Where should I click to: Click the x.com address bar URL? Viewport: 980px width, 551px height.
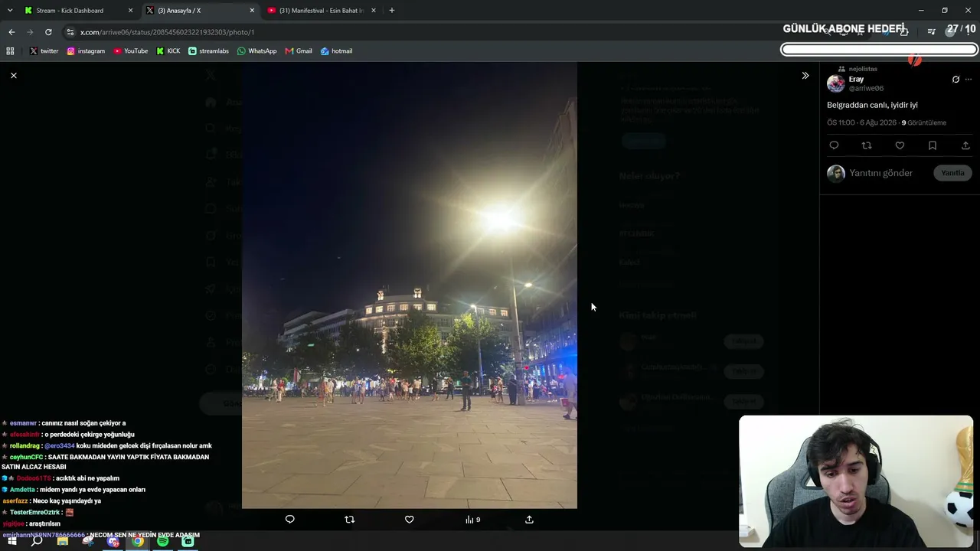[168, 32]
